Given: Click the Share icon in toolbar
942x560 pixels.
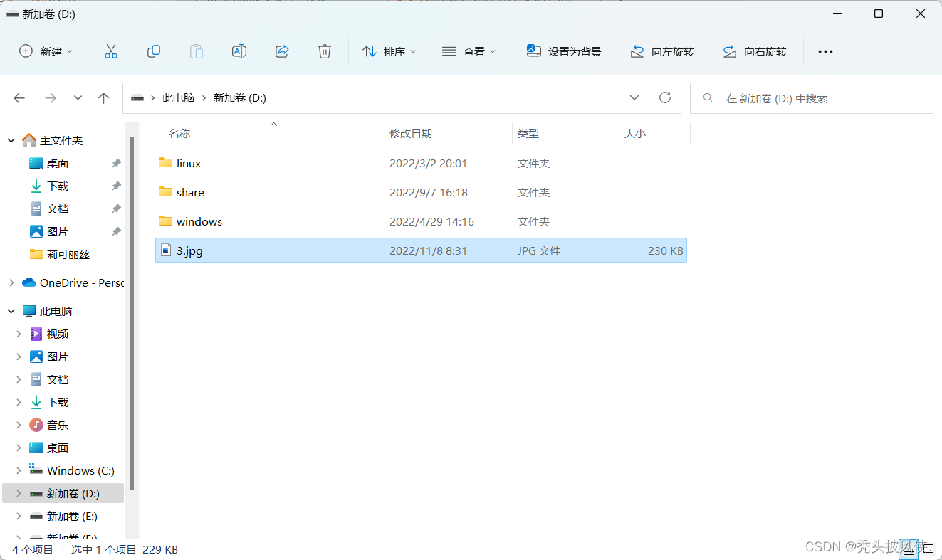Looking at the screenshot, I should point(282,51).
